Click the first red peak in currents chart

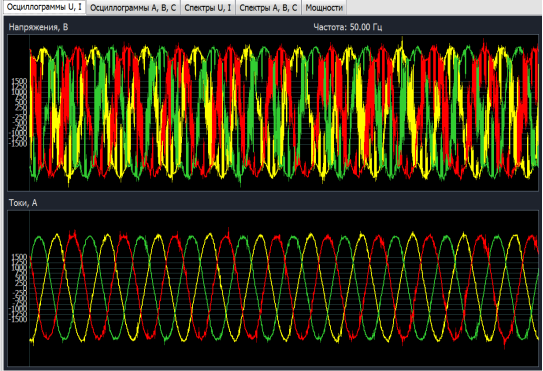(x=73, y=234)
